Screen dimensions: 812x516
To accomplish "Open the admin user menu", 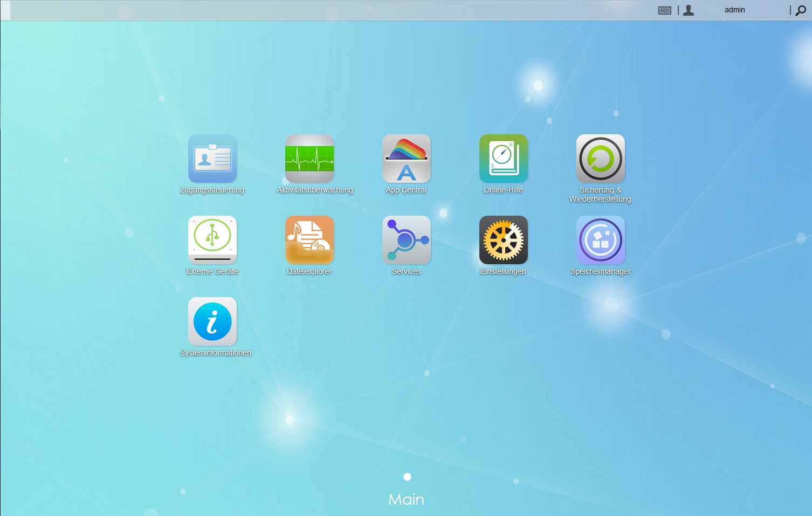I will 734,10.
